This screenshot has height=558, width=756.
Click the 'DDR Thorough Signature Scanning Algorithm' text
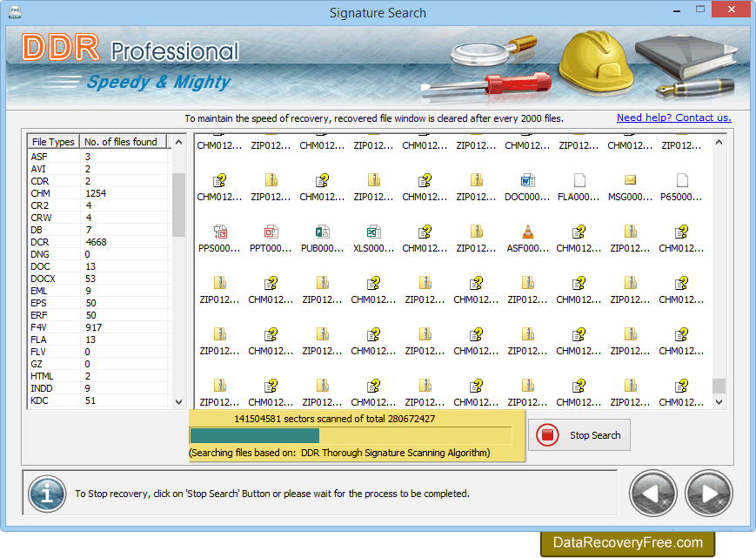(395, 453)
